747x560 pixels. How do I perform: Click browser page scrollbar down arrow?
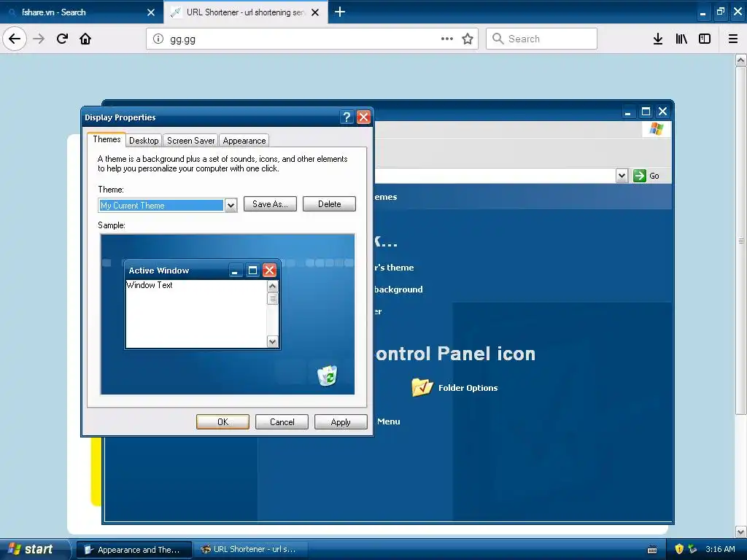[741, 532]
